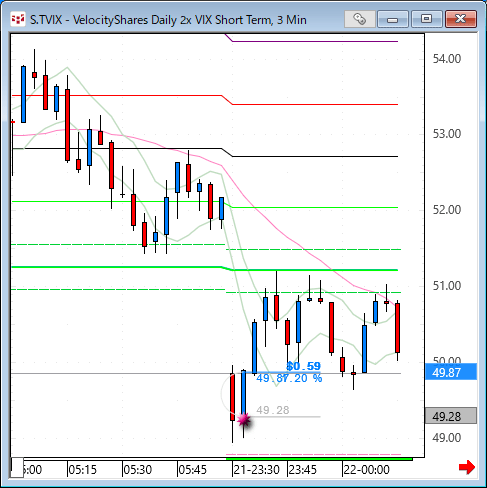Click the 49.00 price axis label
The height and width of the screenshot is (488, 487).
point(447,438)
